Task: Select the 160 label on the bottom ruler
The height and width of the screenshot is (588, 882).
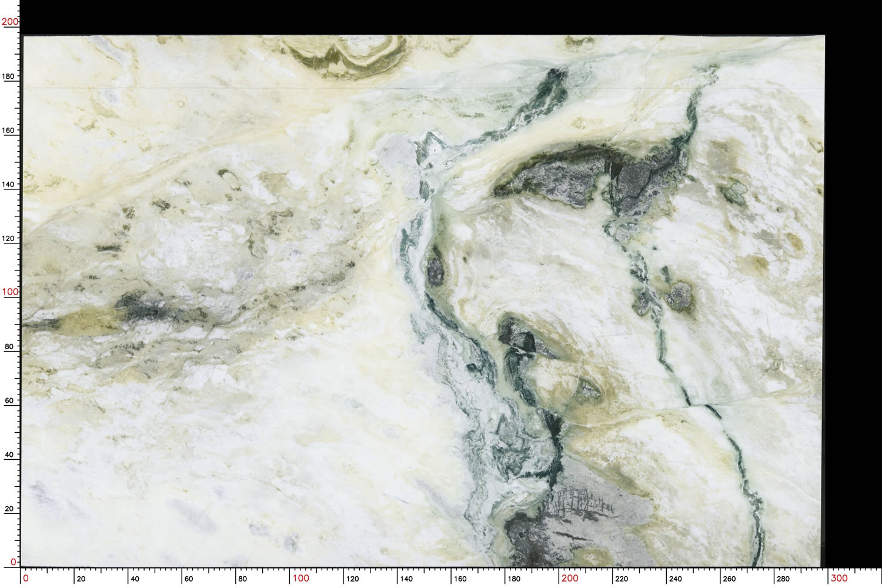Action: (460, 579)
